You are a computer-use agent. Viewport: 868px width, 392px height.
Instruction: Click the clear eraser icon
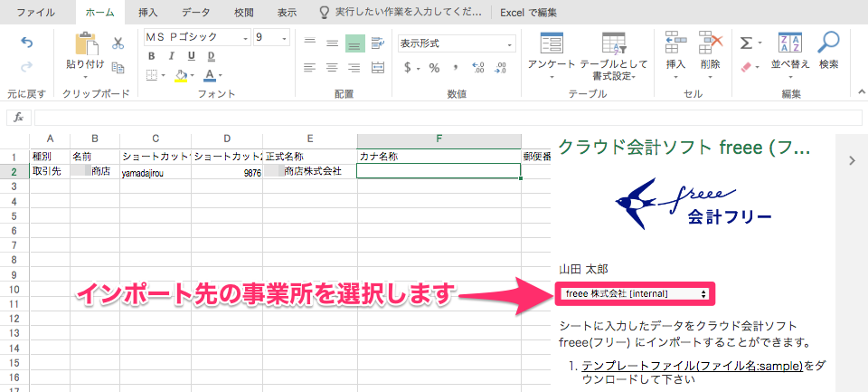pyautogui.click(x=747, y=68)
